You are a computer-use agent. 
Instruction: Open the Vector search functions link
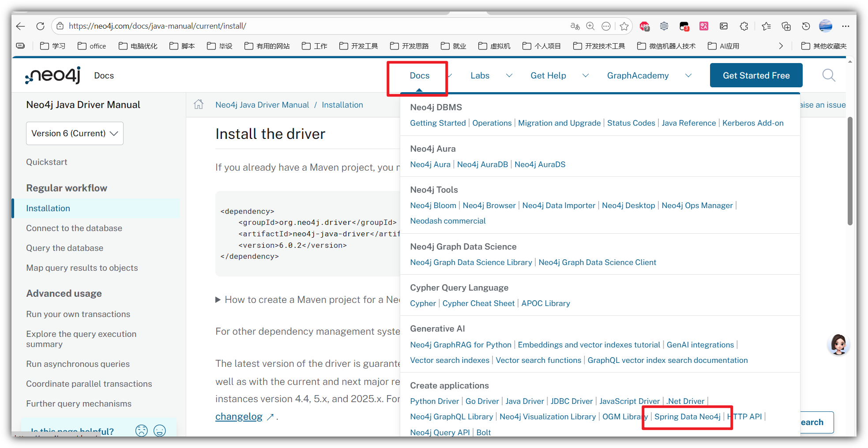pyautogui.click(x=538, y=360)
